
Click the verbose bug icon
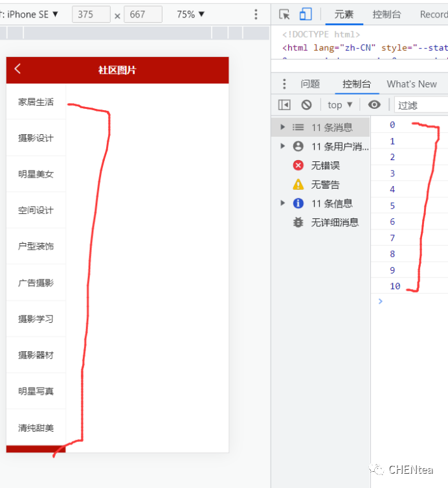click(298, 222)
